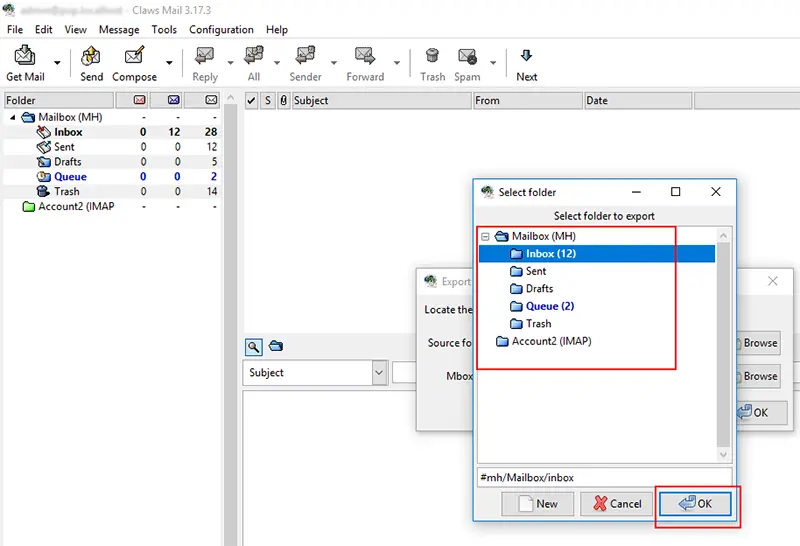Viewport: 800px width, 546px height.
Task: Open the Get Mail dropdown arrow
Action: pos(57,63)
